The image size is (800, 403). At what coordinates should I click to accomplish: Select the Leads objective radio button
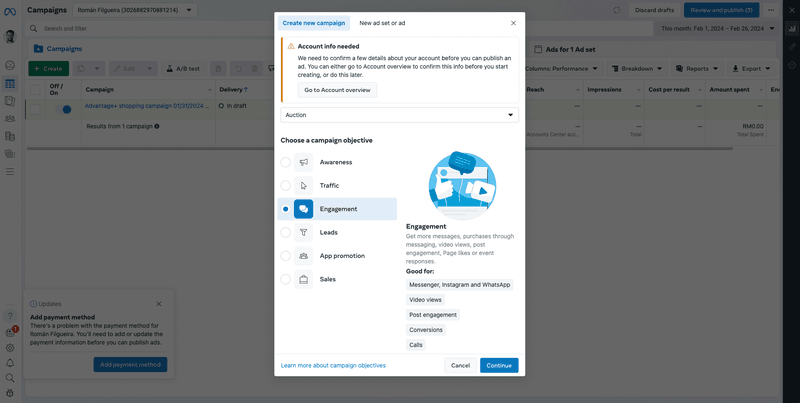[286, 233]
